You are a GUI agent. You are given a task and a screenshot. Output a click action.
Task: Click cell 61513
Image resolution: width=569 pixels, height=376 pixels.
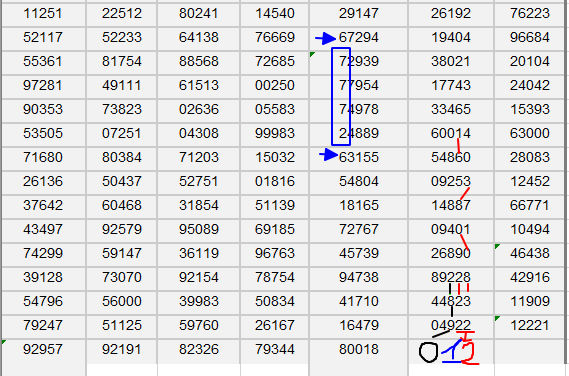[198, 86]
